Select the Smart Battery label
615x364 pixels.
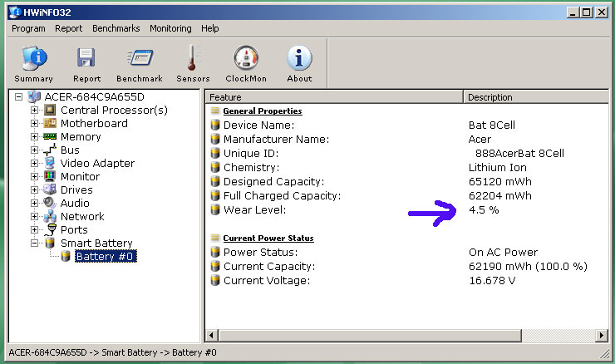pyautogui.click(x=96, y=243)
